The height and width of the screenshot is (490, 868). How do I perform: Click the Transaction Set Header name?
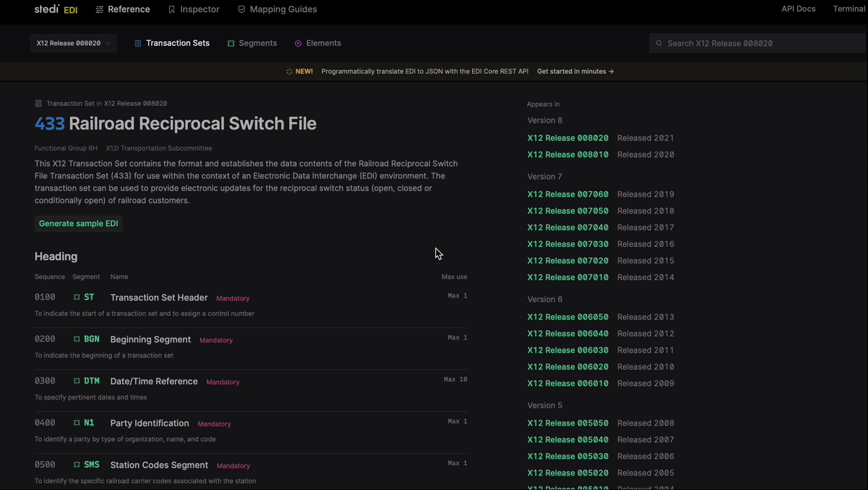click(159, 298)
